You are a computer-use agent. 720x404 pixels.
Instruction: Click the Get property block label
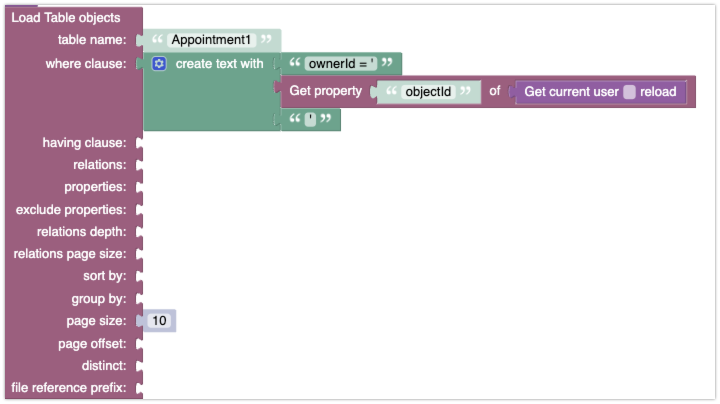coord(326,91)
